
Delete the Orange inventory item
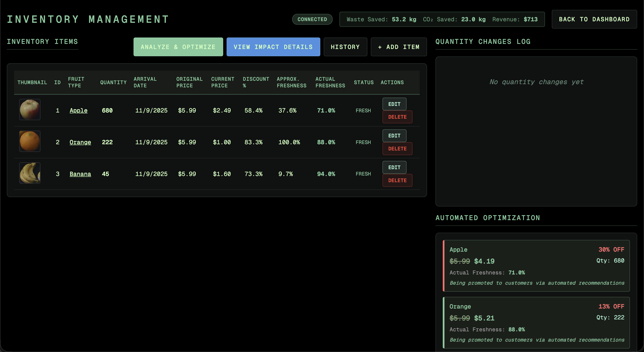(397, 149)
